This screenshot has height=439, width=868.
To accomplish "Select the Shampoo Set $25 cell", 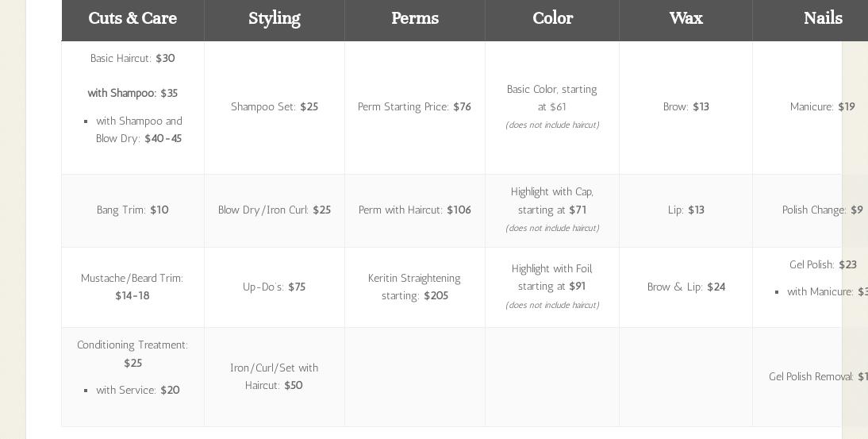I will [x=275, y=106].
